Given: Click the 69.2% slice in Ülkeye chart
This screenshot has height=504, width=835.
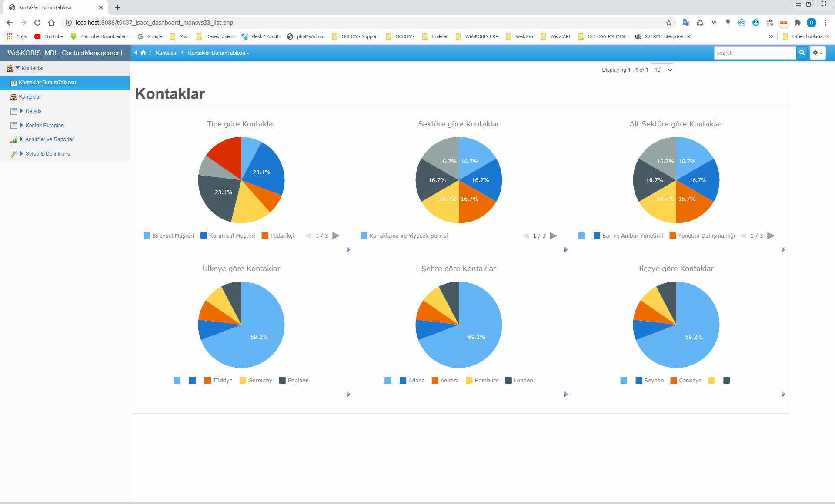Looking at the screenshot, I should 259,337.
